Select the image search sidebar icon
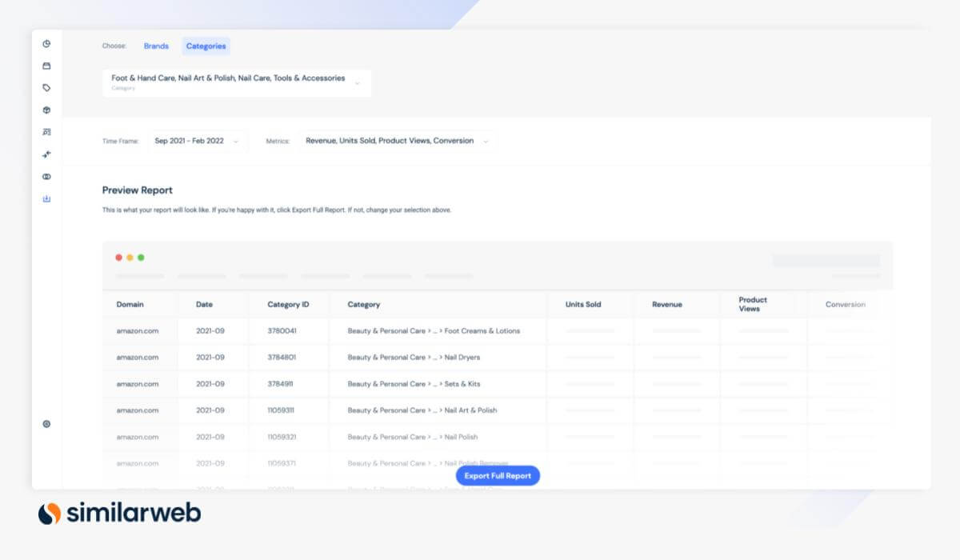The height and width of the screenshot is (560, 960). 46,131
